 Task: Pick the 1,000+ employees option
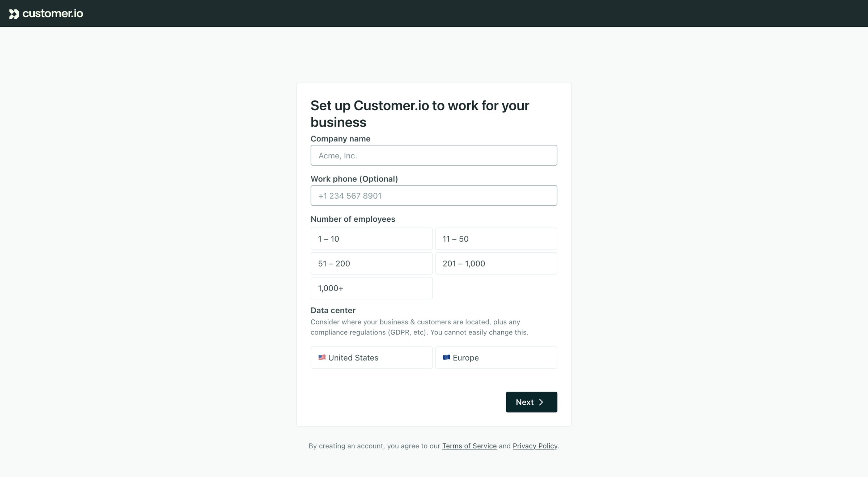[371, 288]
